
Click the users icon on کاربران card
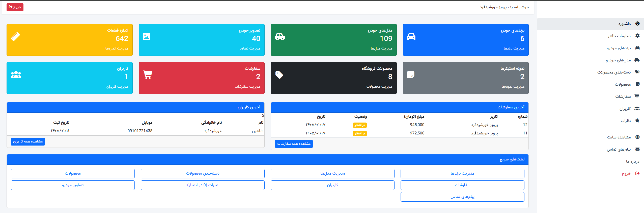tap(16, 75)
